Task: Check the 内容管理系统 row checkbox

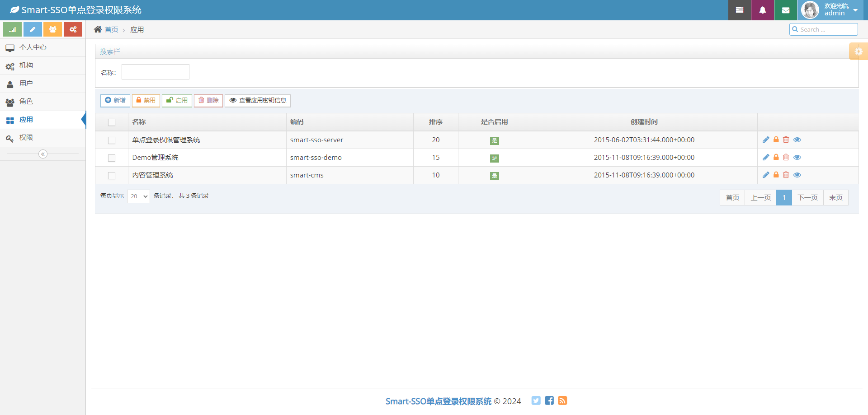Action: tap(112, 176)
